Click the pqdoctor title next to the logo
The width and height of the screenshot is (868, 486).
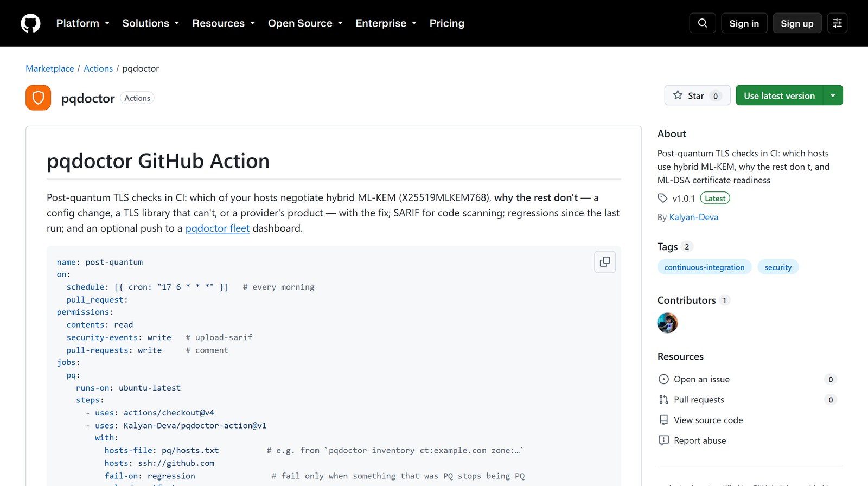tap(88, 98)
